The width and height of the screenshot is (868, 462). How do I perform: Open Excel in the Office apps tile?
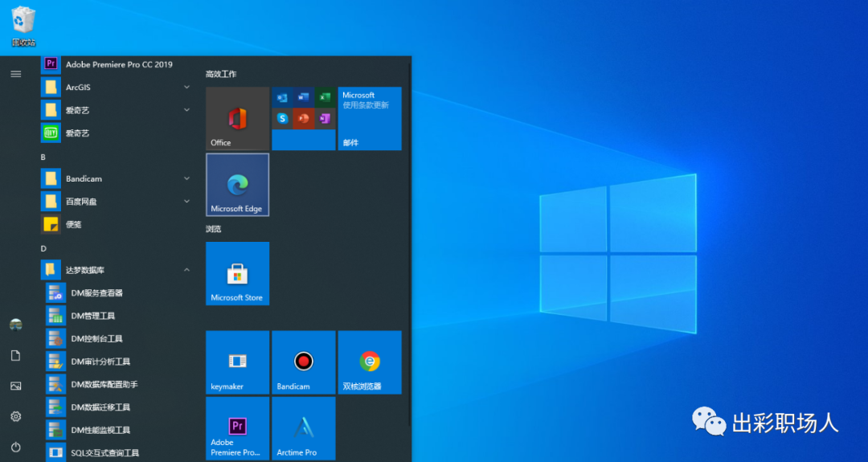tap(325, 97)
